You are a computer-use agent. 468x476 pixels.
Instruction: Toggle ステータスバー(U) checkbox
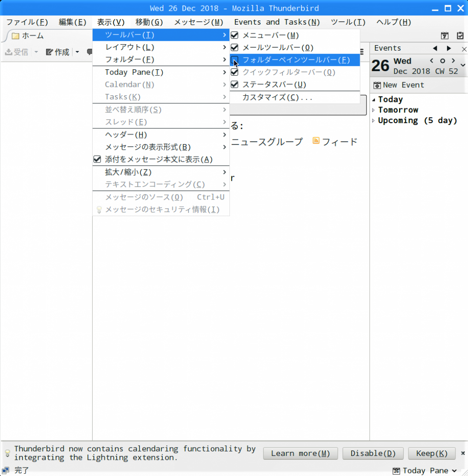point(234,85)
